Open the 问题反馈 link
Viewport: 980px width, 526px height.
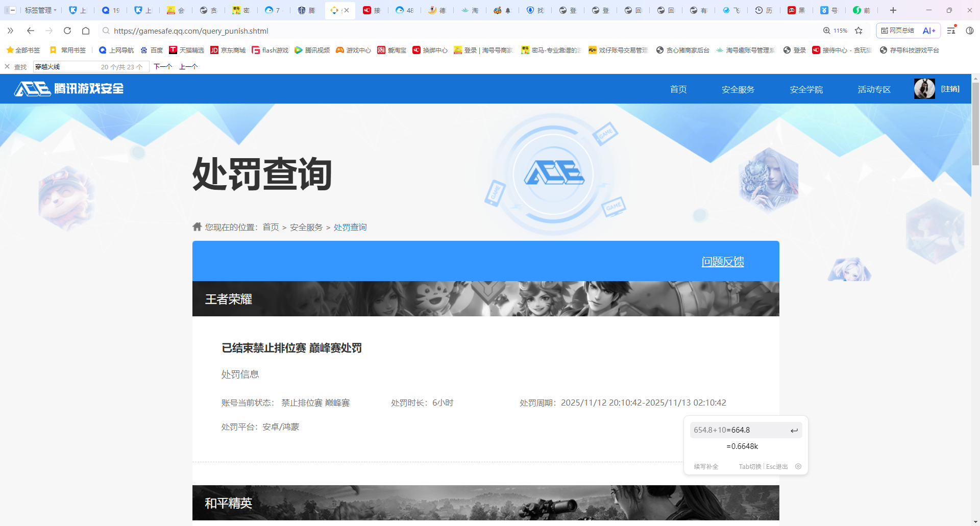coord(722,261)
